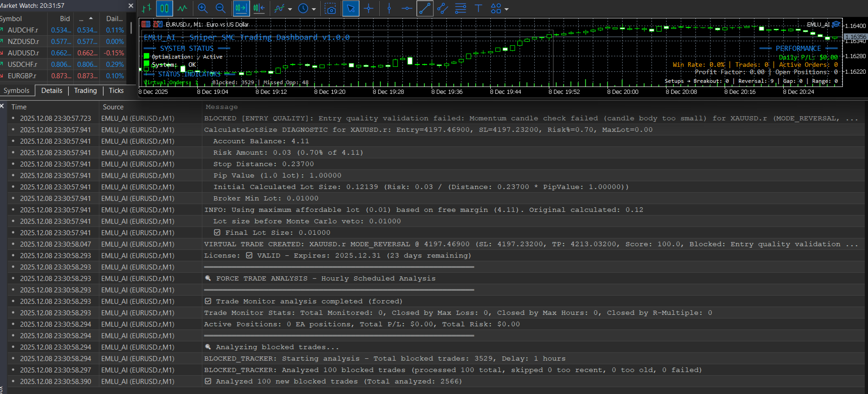Add a text label with T tool
This screenshot has height=394, width=868.
[478, 8]
